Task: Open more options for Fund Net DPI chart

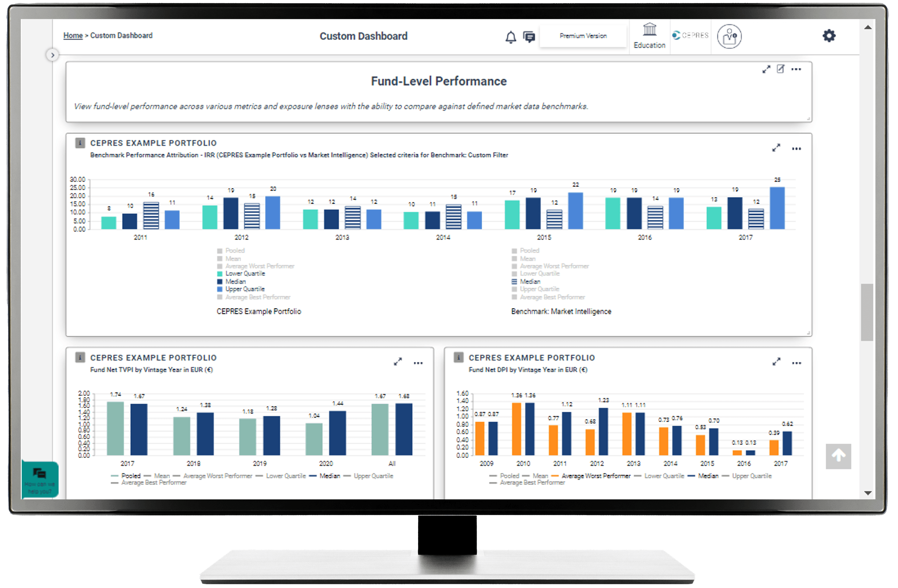Action: pos(796,363)
